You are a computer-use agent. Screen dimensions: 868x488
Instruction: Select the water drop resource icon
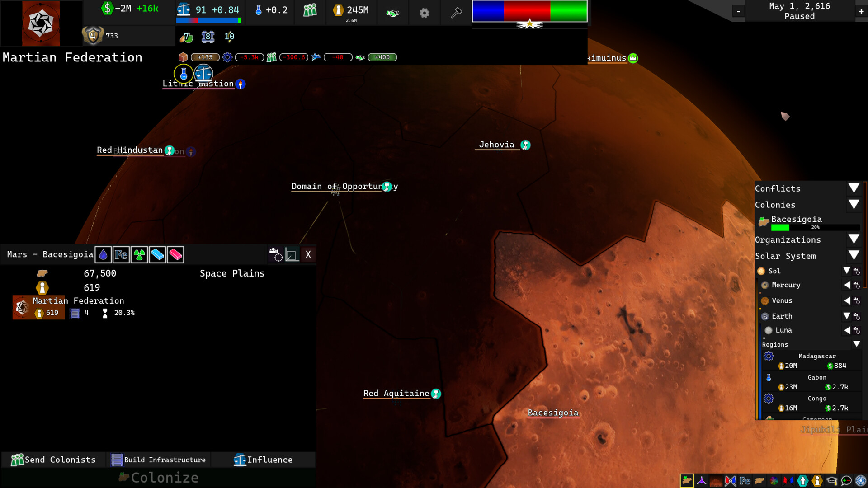pos(103,255)
